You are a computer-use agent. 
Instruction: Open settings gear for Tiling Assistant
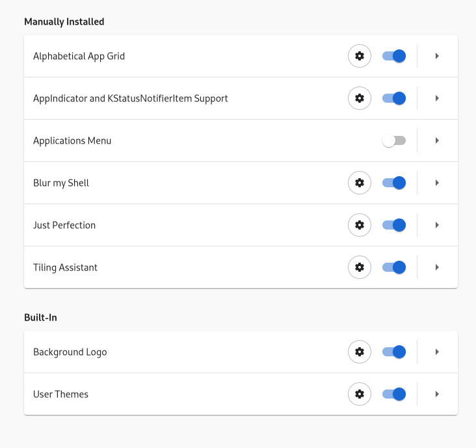(x=360, y=267)
